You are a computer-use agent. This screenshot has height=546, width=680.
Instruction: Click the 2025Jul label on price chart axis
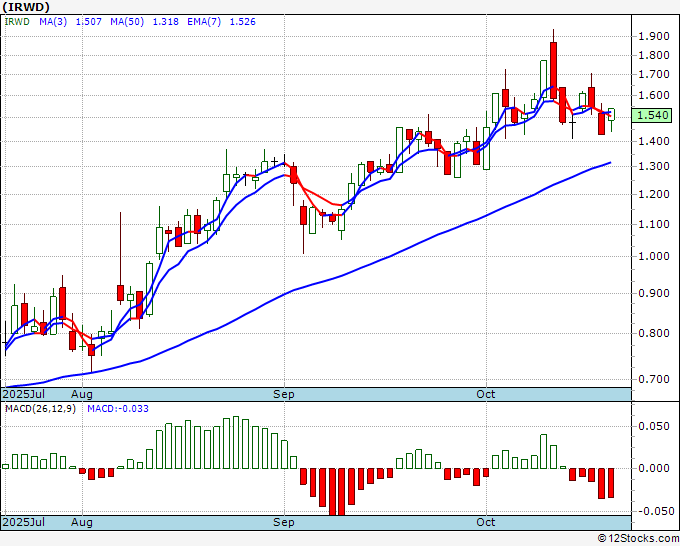point(24,394)
